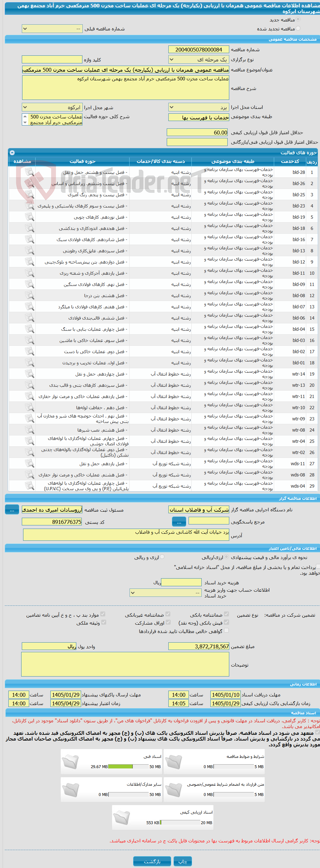This screenshot has width=320, height=868.
Task: Click the کلید واژه input field
Action: click(x=52, y=59)
